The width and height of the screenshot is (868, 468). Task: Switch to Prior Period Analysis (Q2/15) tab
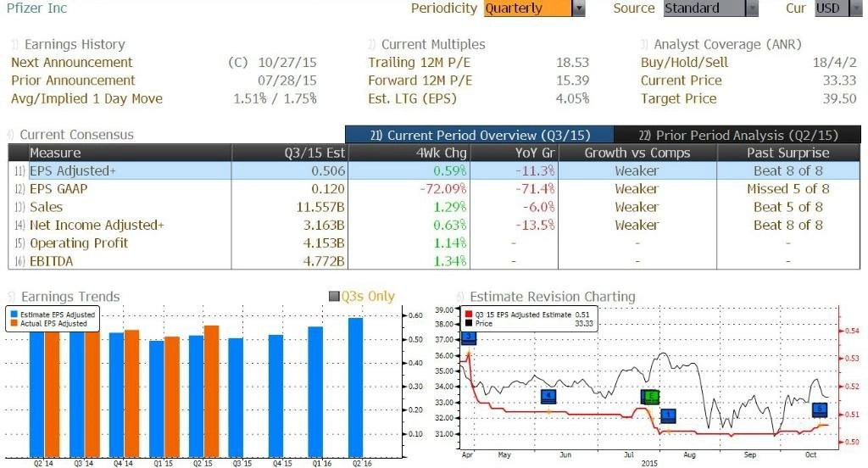[x=738, y=135]
